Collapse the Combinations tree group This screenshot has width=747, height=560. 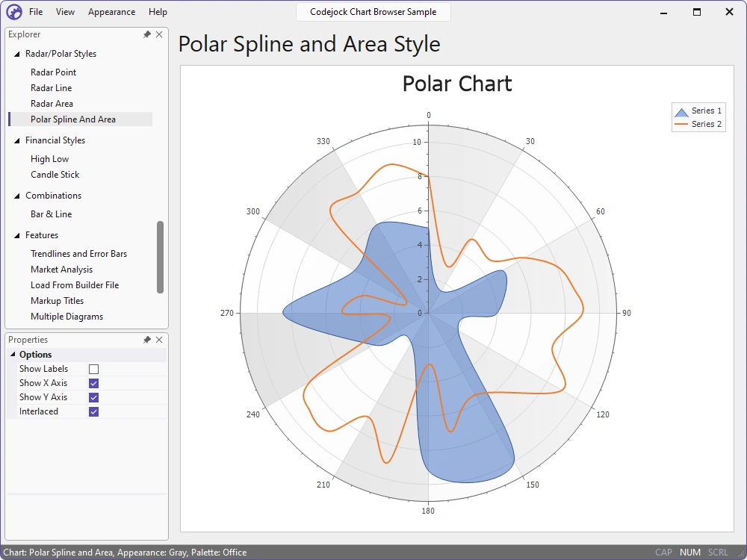pos(16,196)
